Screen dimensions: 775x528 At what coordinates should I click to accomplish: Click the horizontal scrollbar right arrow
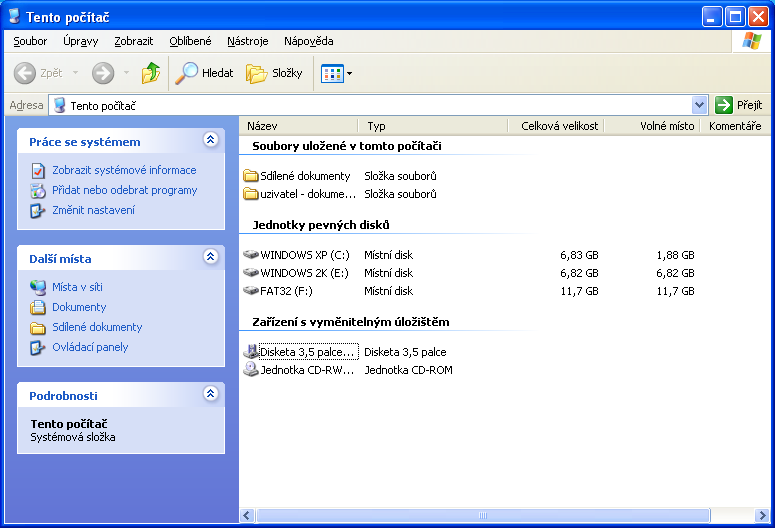[762, 516]
